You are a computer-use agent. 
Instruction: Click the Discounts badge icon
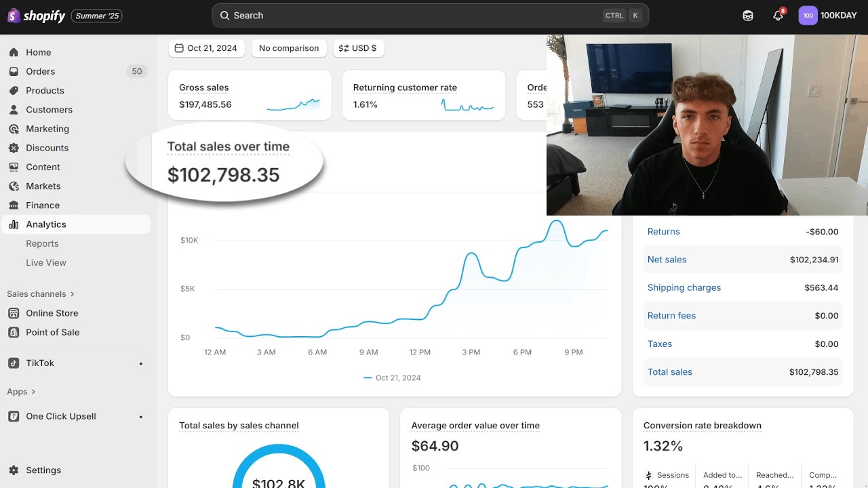click(x=14, y=148)
